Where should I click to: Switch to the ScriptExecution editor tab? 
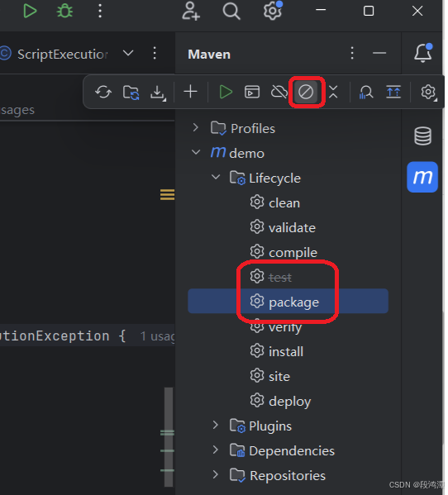point(63,54)
